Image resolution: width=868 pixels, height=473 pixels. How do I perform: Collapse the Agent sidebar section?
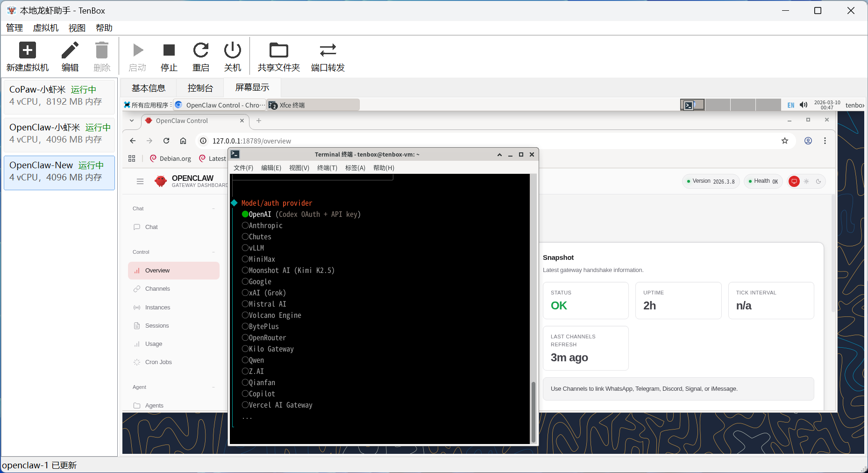(x=214, y=387)
